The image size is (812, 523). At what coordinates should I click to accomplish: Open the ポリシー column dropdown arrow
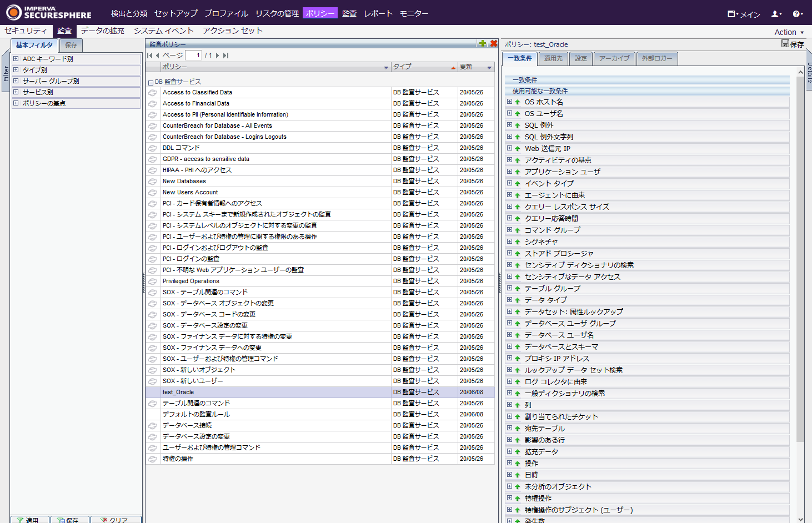[387, 67]
